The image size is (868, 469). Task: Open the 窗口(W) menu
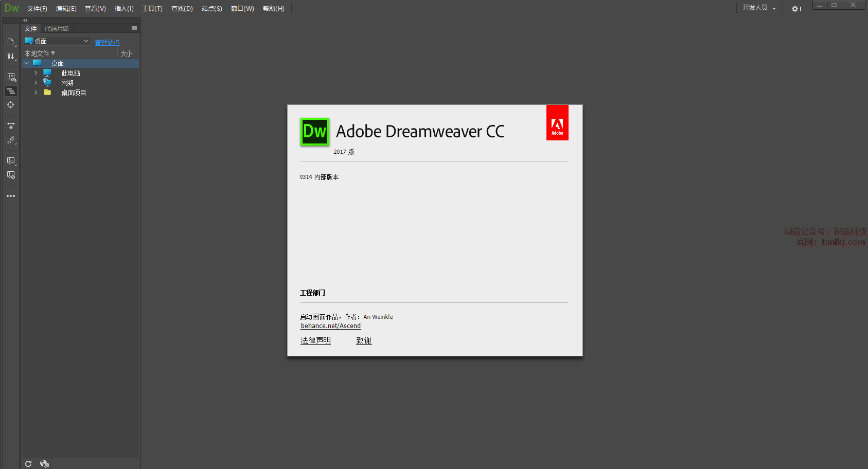(242, 9)
